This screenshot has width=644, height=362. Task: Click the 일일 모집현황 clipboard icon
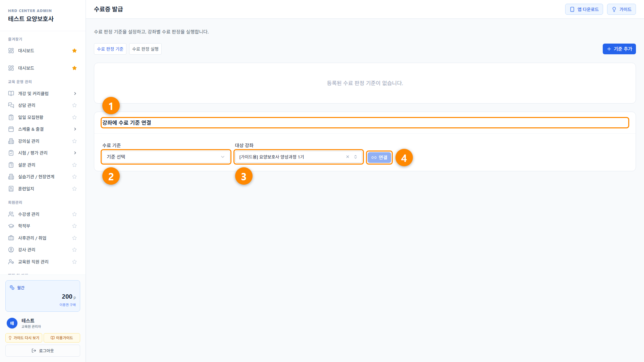point(11,117)
